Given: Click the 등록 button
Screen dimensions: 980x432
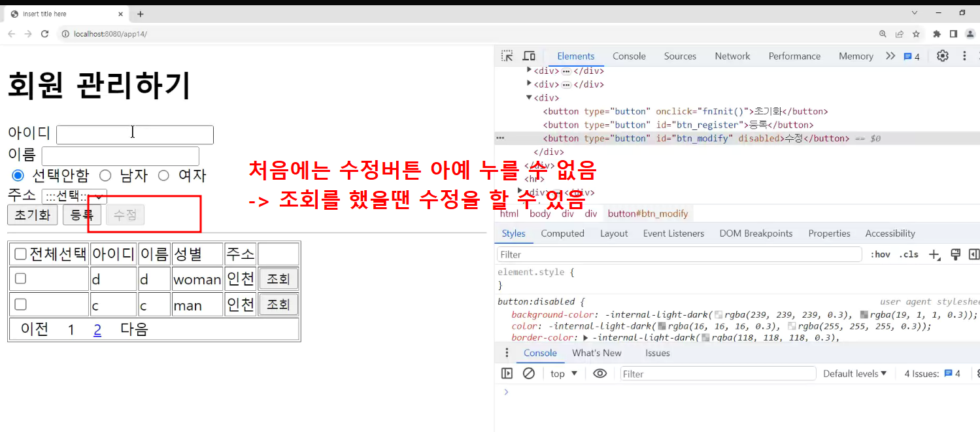Looking at the screenshot, I should pyautogui.click(x=82, y=215).
